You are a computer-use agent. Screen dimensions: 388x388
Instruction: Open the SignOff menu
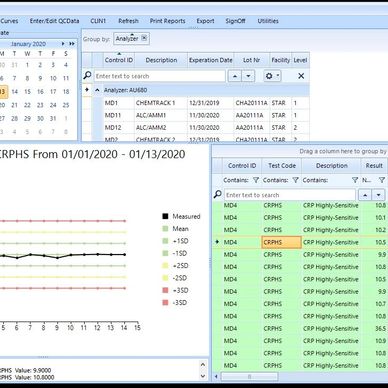point(235,21)
